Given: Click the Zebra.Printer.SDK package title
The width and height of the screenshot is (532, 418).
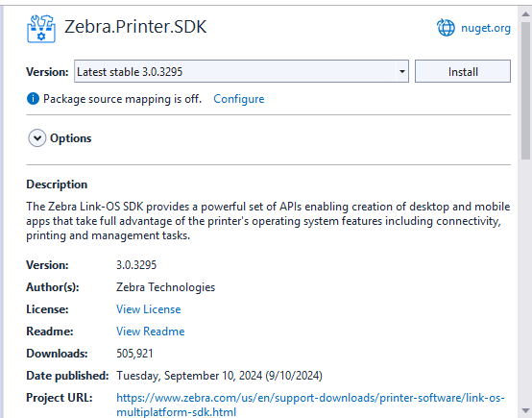Looking at the screenshot, I should 135,27.
